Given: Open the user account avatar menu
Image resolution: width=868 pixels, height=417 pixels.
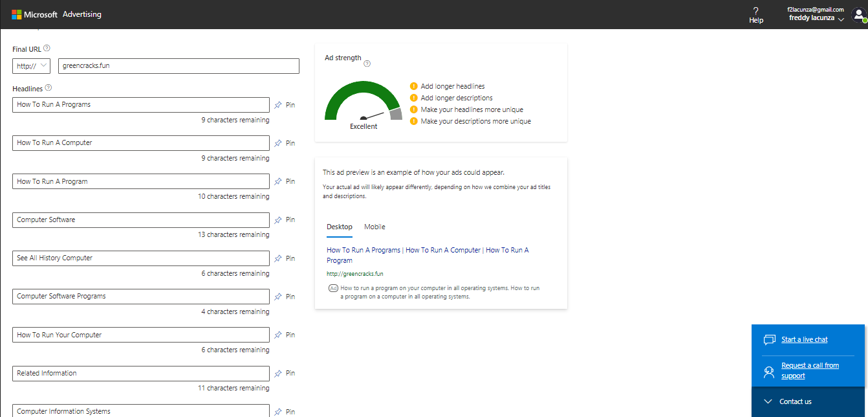Looking at the screenshot, I should tap(859, 15).
